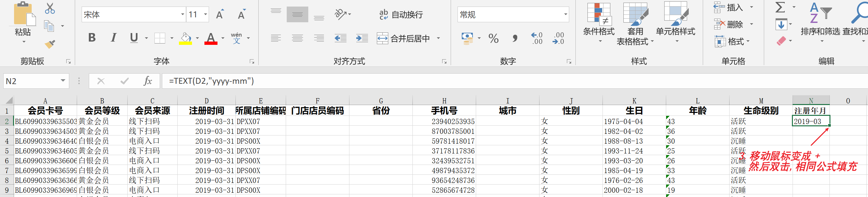Open the 常规 number format dropdown

tap(565, 14)
